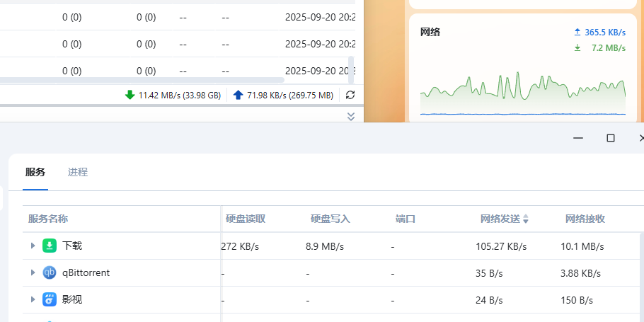
Task: Click the 365.5 KB/s upload rate in 网络 widget
Action: click(x=605, y=32)
